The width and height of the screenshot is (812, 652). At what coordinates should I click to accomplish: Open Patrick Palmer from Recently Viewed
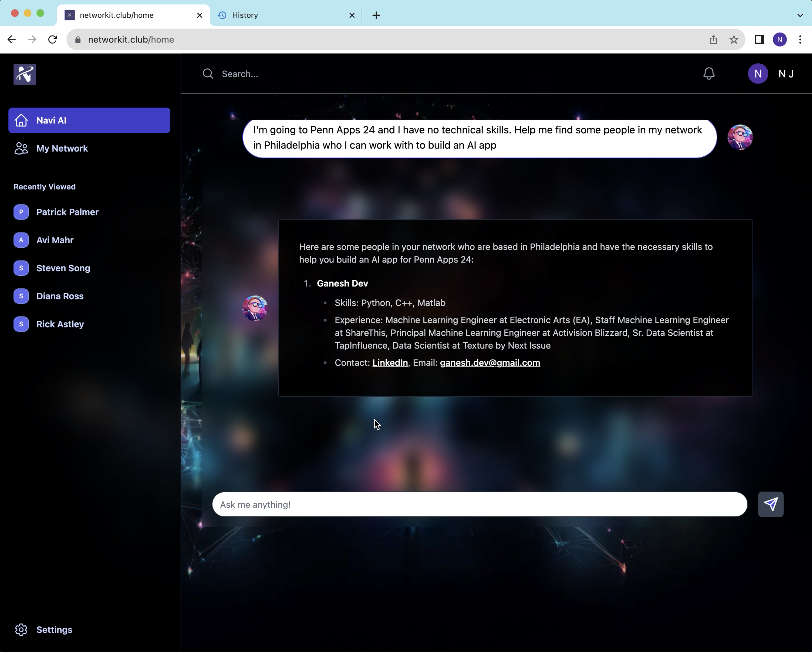(x=67, y=212)
